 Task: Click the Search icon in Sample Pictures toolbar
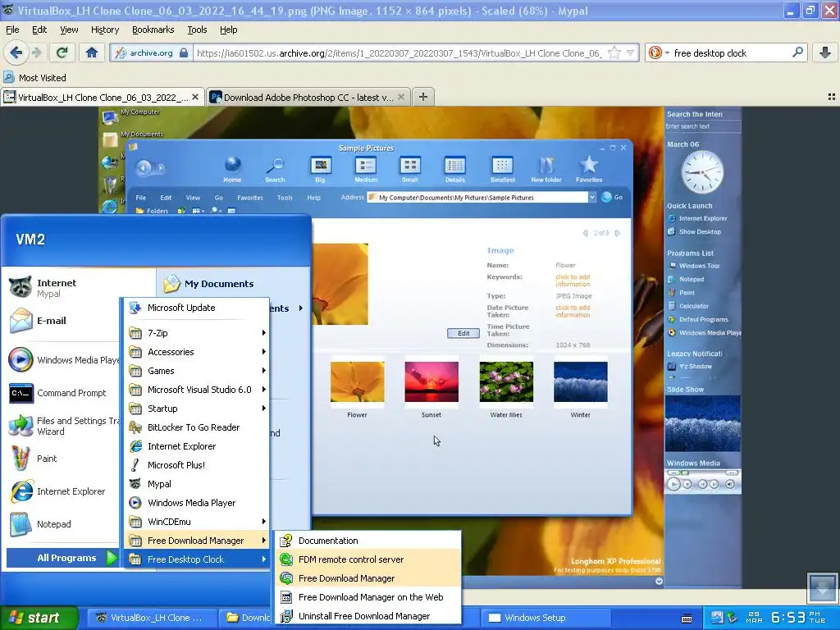pos(275,169)
